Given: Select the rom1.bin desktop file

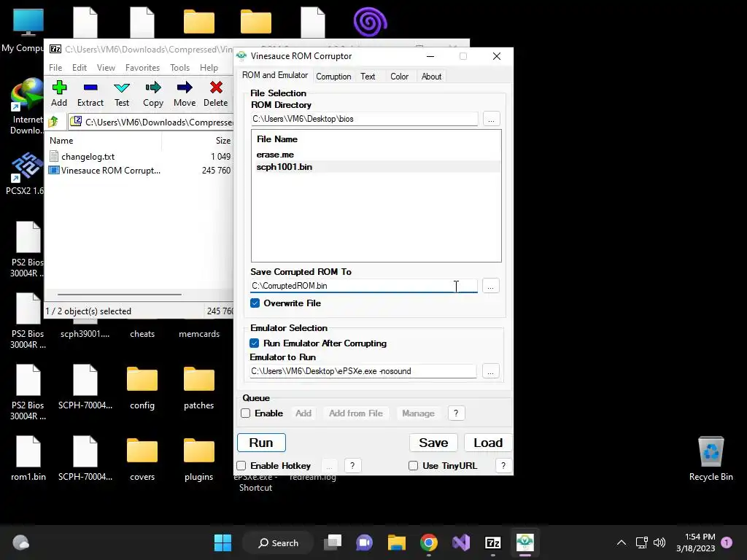Looking at the screenshot, I should coord(28,458).
